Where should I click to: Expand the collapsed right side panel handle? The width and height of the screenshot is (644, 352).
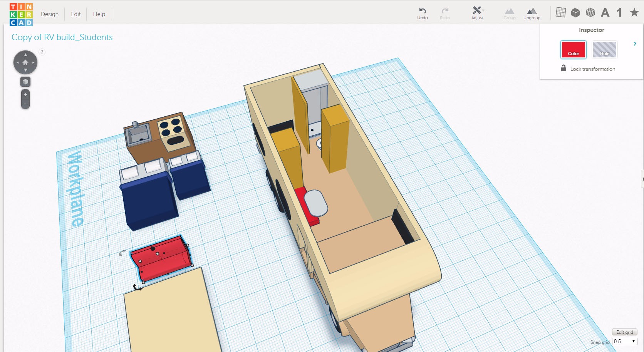click(x=642, y=179)
